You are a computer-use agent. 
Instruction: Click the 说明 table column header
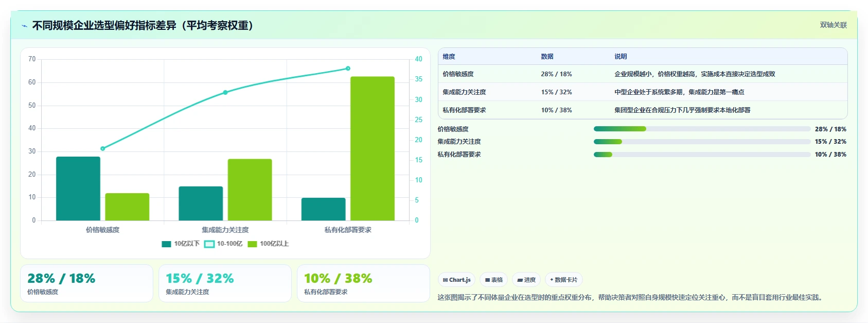click(x=621, y=57)
